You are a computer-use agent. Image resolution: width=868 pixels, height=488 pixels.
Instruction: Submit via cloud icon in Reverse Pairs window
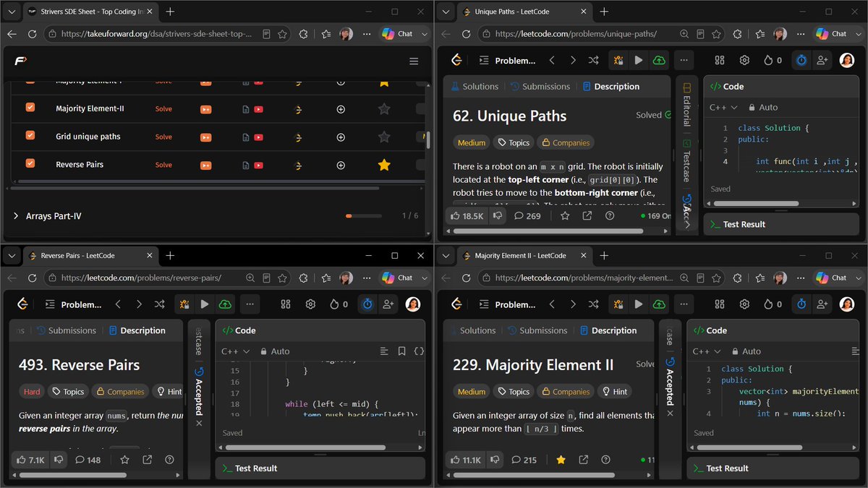[225, 304]
